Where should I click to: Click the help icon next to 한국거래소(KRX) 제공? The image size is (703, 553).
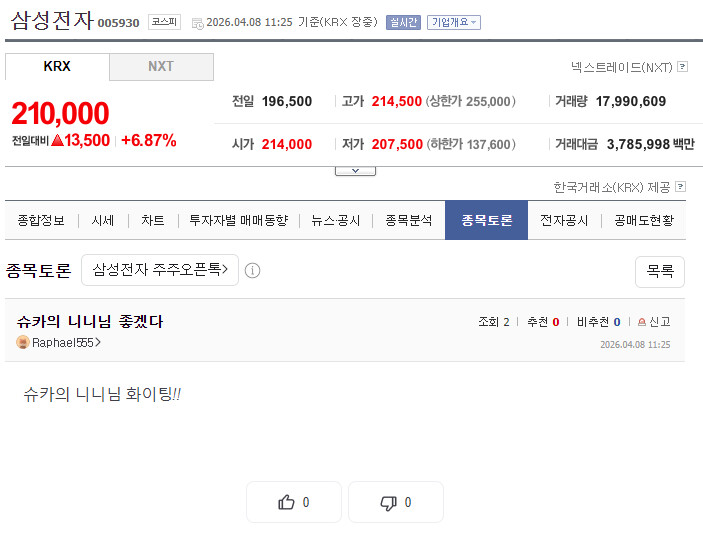tap(680, 187)
